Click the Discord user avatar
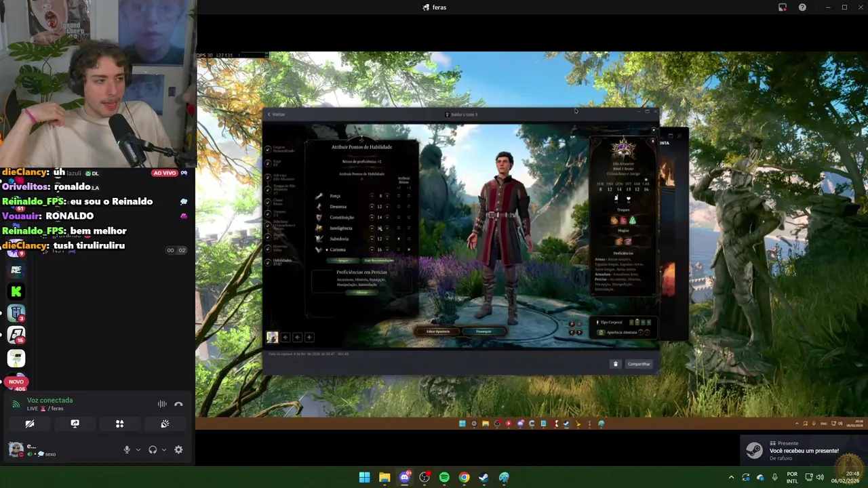Image resolution: width=868 pixels, height=488 pixels. 16,449
